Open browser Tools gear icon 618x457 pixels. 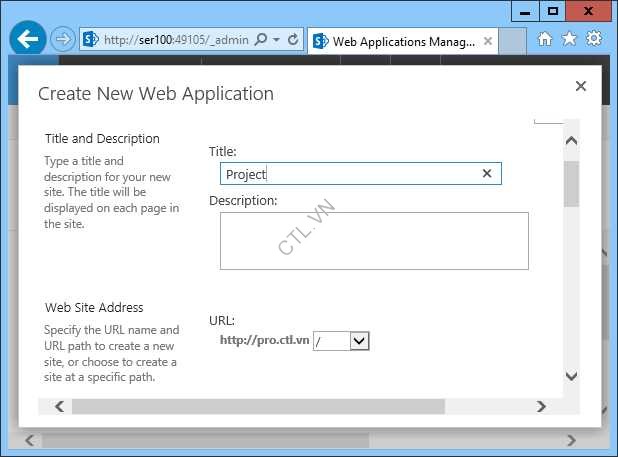pyautogui.click(x=594, y=39)
